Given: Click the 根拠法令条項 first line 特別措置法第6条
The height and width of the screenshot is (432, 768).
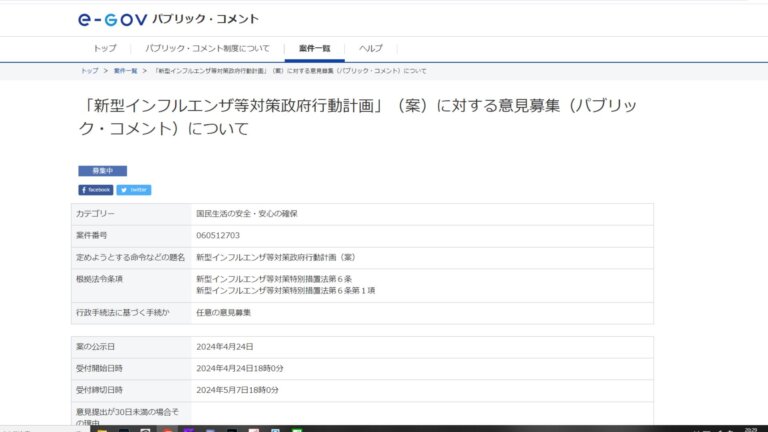Looking at the screenshot, I should (x=273, y=278).
